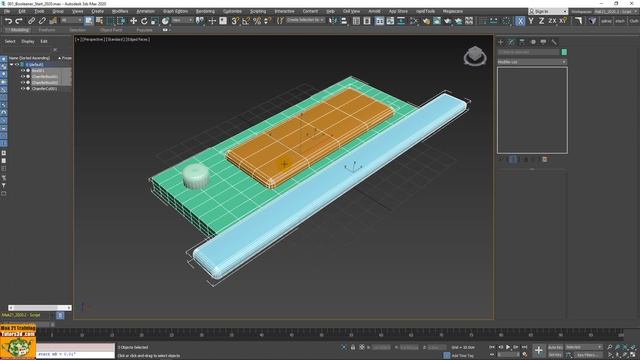Screen dimensions: 640x360
Task: Click the large Set Keys plus button
Action: (539, 351)
